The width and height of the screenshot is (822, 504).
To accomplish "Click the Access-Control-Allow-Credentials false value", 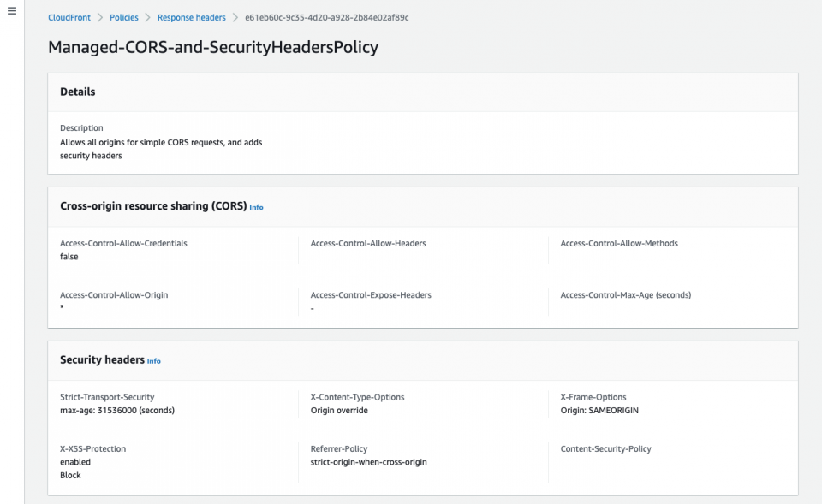I will click(x=68, y=257).
